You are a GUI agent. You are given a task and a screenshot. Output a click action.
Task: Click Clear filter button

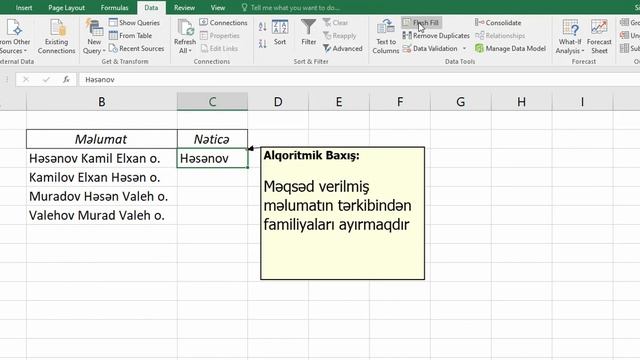coord(336,23)
